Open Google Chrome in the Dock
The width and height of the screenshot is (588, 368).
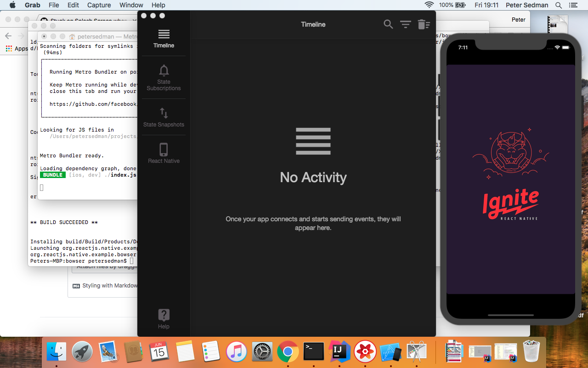288,352
